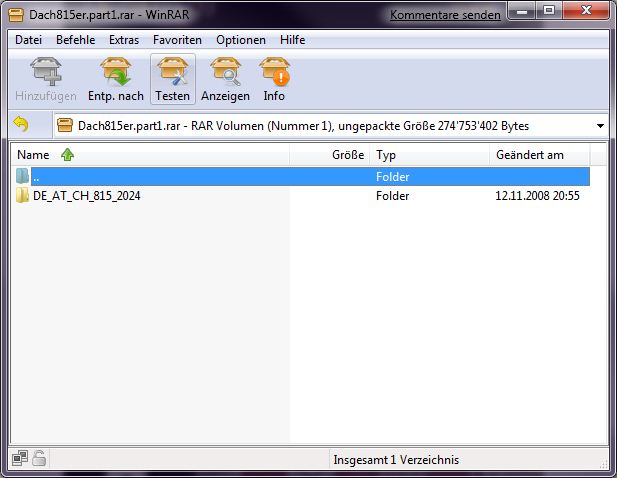Click Folder type of DE_AT_CH_815_2024 row
The image size is (617, 478).
(x=392, y=196)
